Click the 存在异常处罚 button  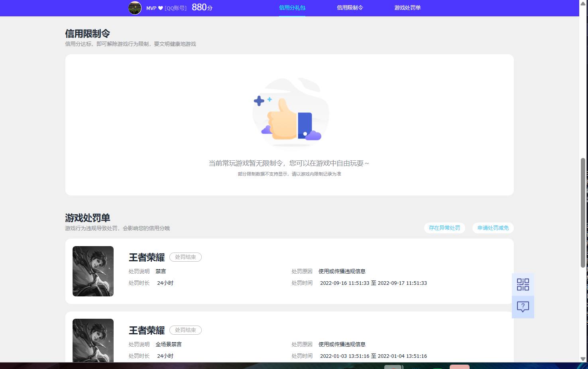[444, 228]
